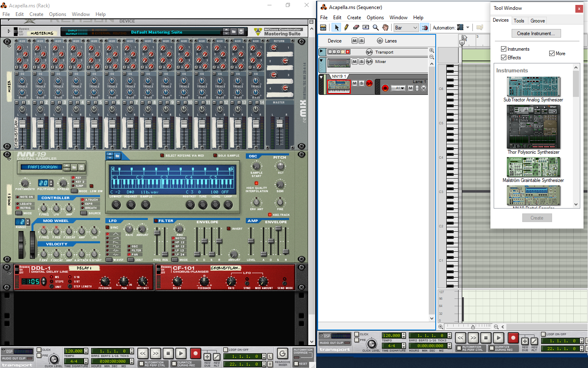
Task: Switch to the Groove tab in Tool Window
Action: [538, 21]
